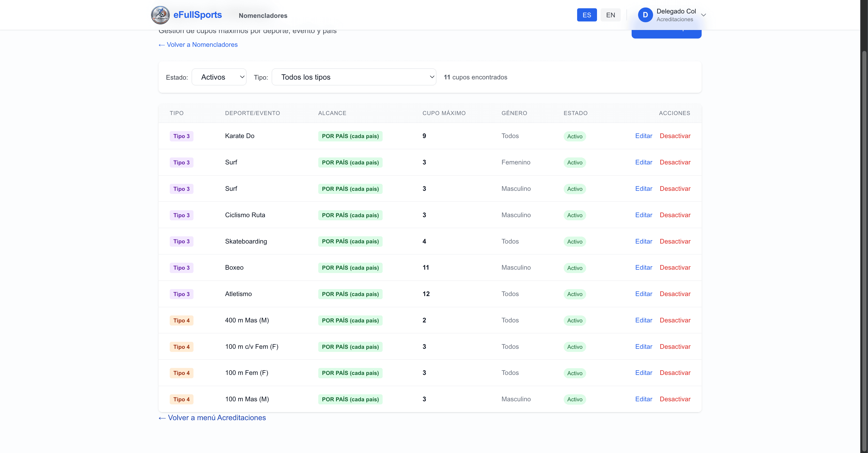The width and height of the screenshot is (868, 453).
Task: Edit the Surf Masculino row
Action: (x=644, y=188)
